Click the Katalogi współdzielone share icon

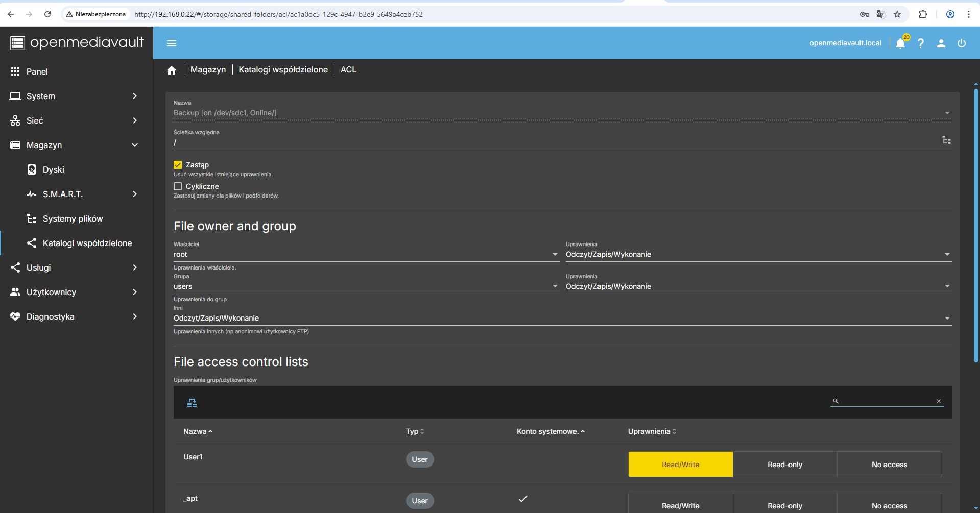32,243
